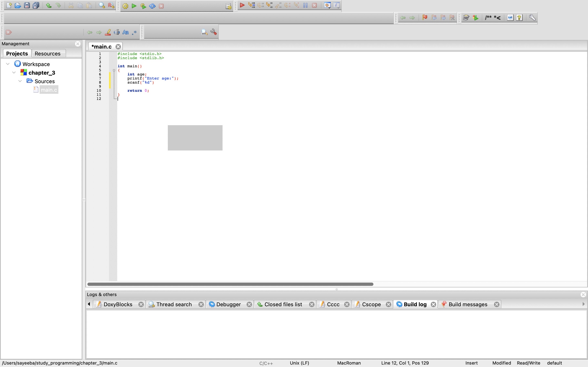
Task: Toggle match case Aa option
Action: [125, 32]
